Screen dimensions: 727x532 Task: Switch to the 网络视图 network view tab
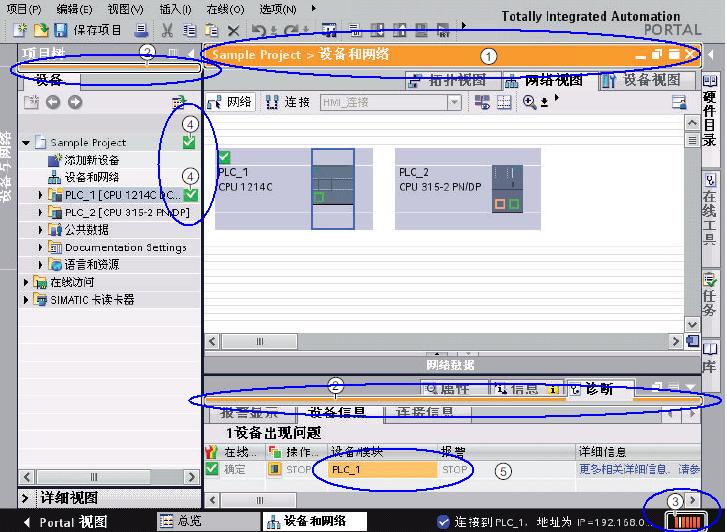coord(549,81)
